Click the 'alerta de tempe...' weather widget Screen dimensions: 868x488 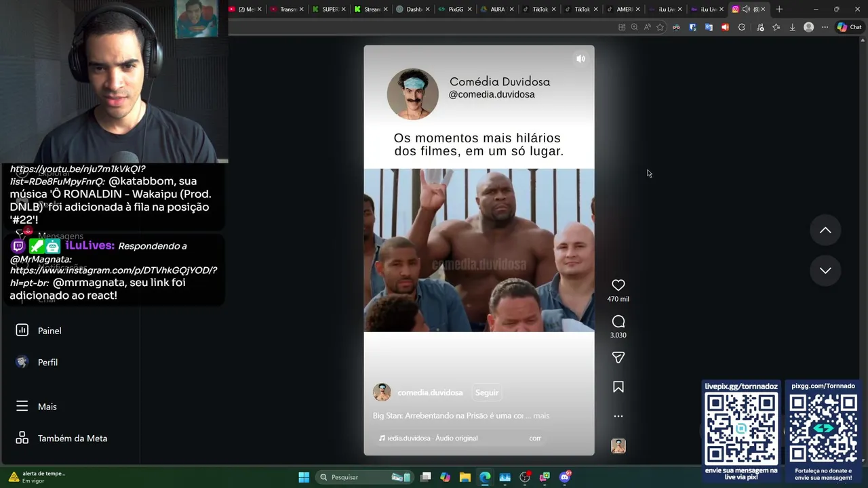coord(37,477)
